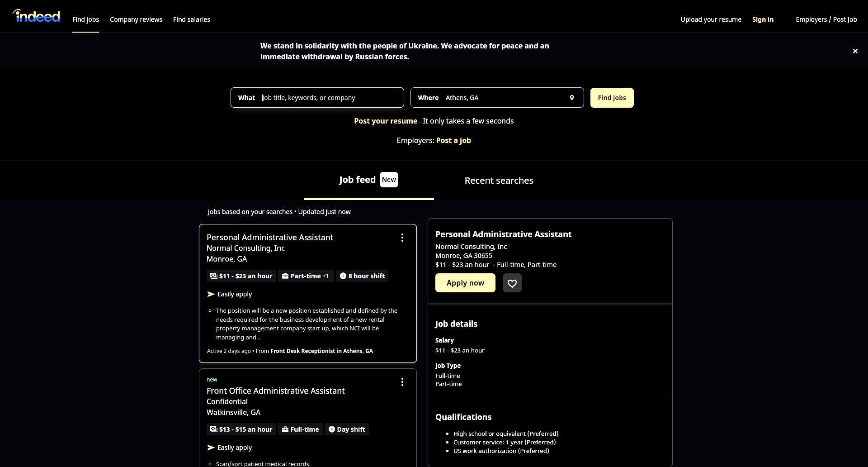This screenshot has height=467, width=868.
Task: Click US work authorization (Preferred) item
Action: [501, 451]
